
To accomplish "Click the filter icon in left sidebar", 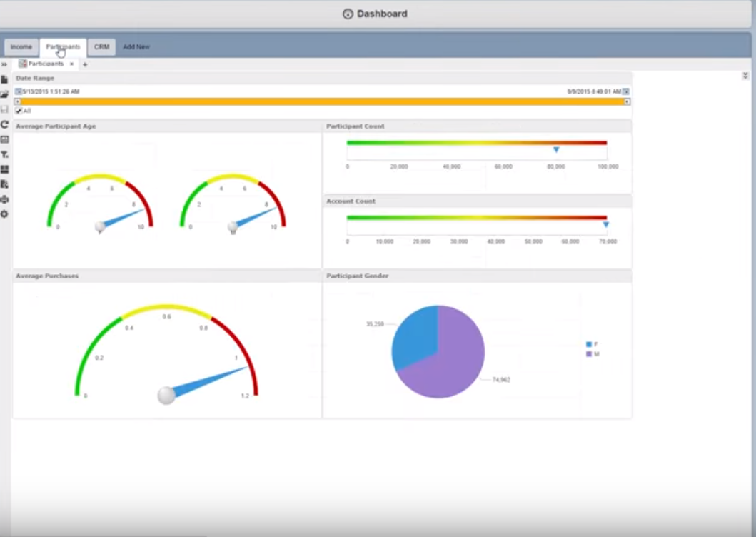I will [4, 154].
